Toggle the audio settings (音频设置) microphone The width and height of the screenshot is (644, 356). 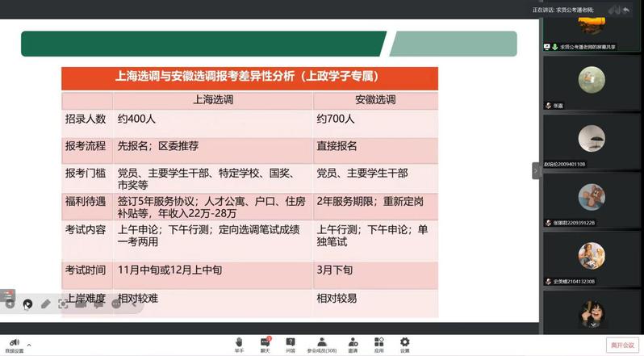pyautogui.click(x=13, y=344)
